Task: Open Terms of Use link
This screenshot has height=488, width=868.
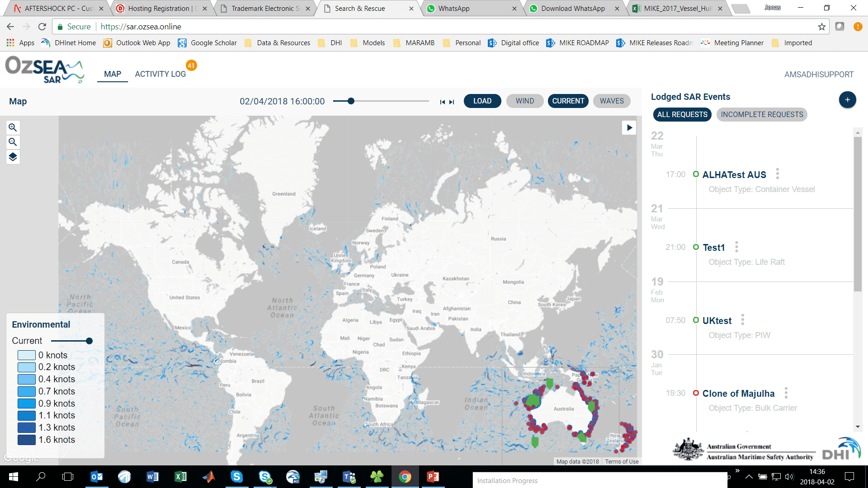Action: click(622, 461)
